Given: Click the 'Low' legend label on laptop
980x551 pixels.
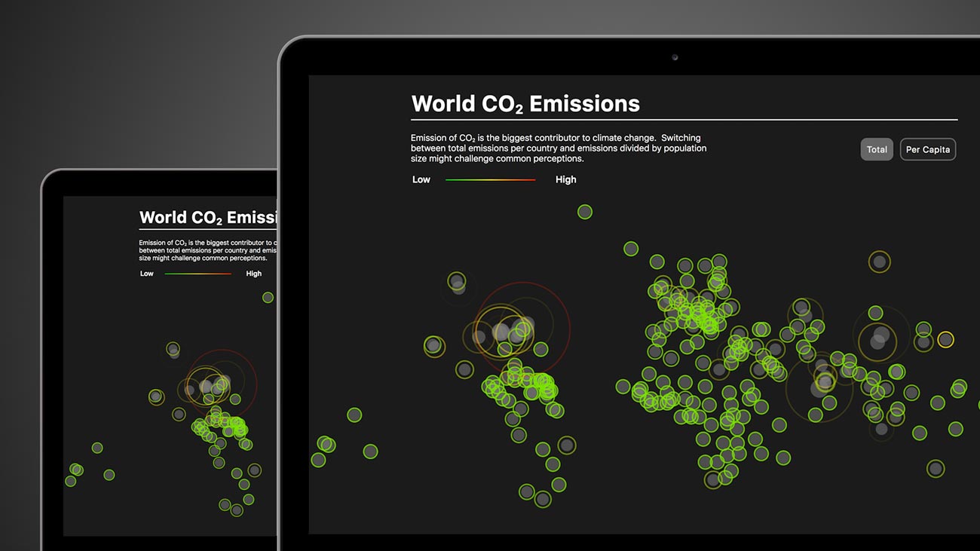Looking at the screenshot, I should click(421, 179).
